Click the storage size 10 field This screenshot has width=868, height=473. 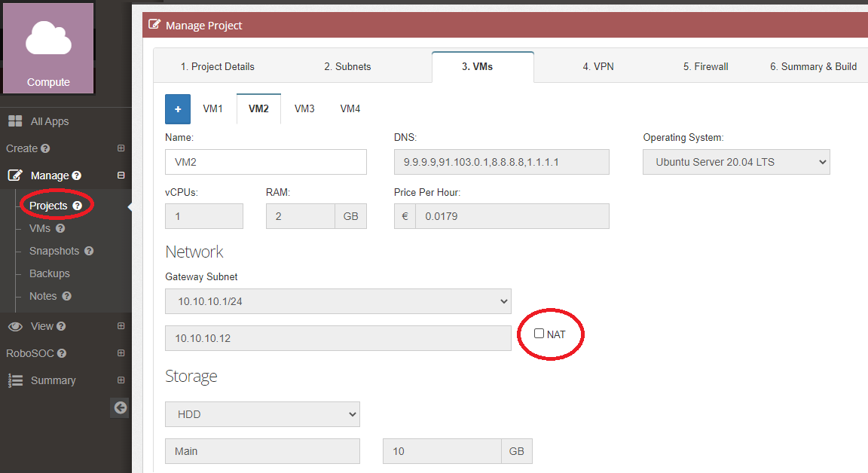pos(442,451)
